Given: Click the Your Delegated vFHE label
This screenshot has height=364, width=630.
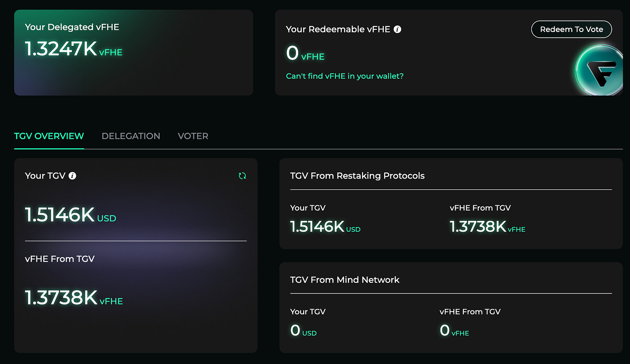Looking at the screenshot, I should tap(72, 27).
